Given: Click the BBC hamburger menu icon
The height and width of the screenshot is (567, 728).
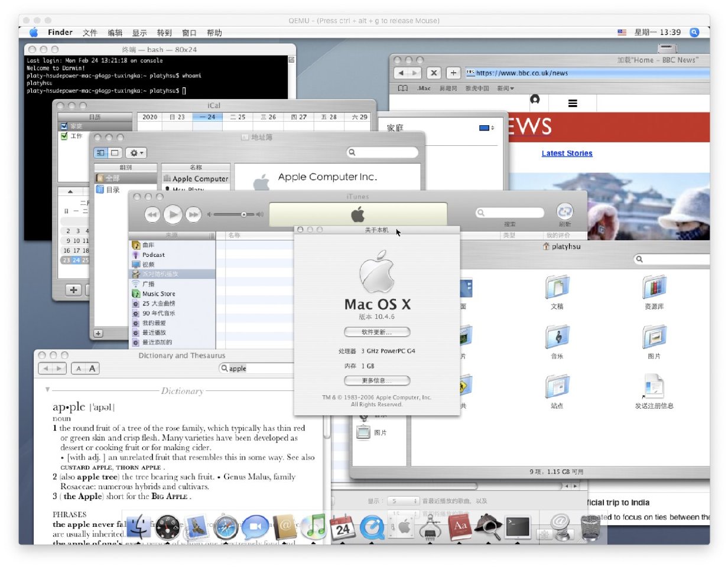Looking at the screenshot, I should point(572,103).
